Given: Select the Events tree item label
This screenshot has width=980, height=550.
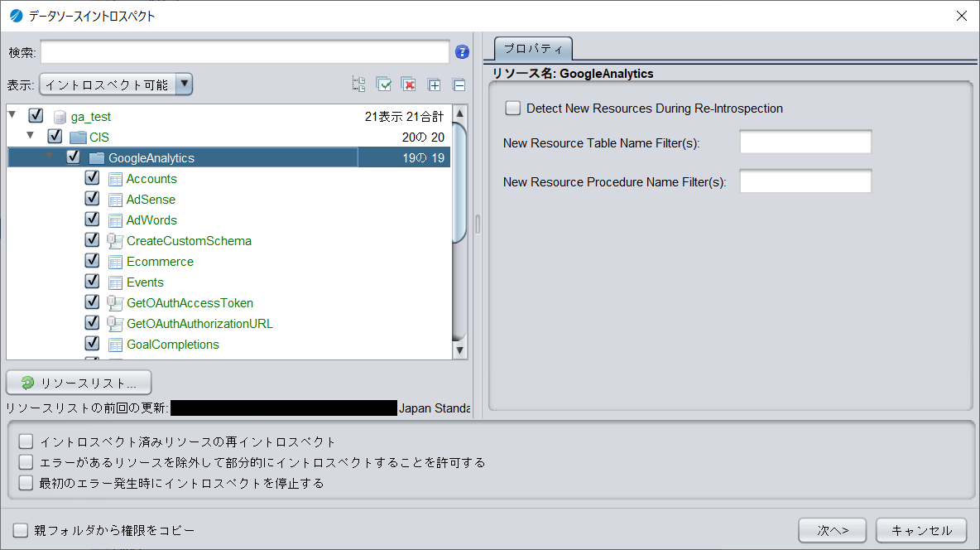Looking at the screenshot, I should point(145,282).
